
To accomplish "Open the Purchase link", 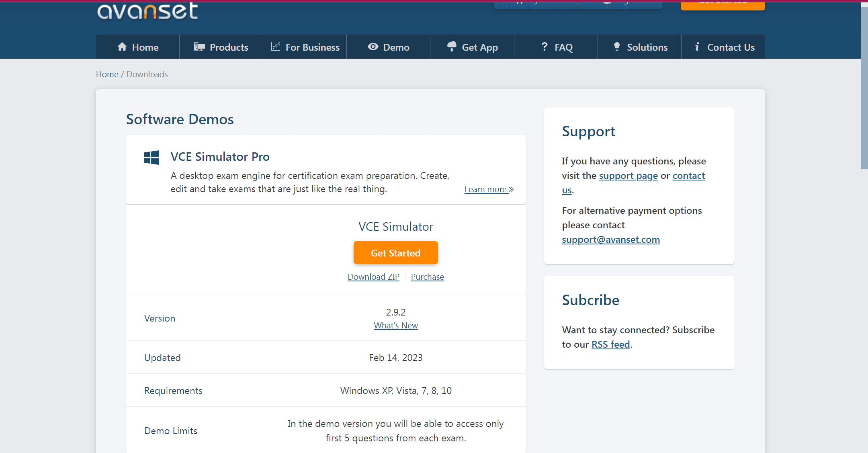I will tap(428, 277).
